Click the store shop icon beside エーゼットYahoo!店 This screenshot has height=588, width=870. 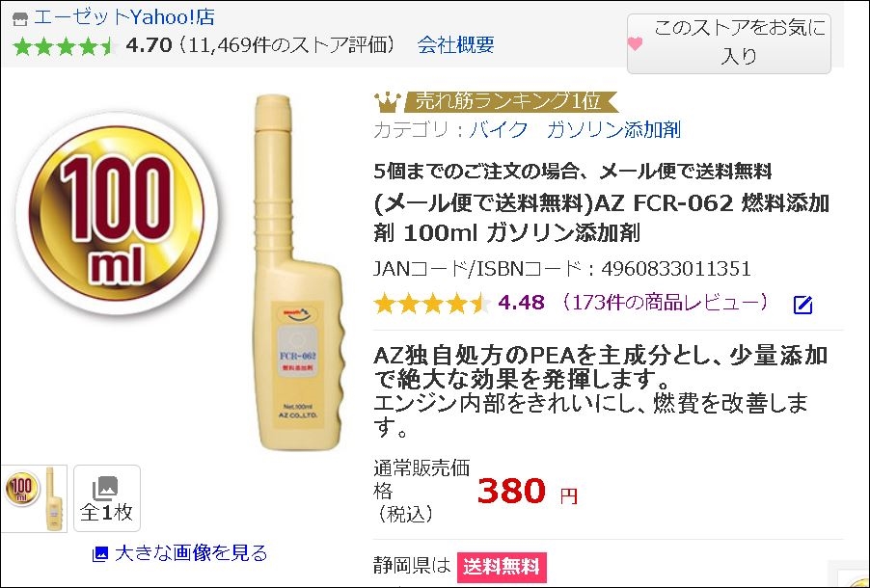pos(20,19)
